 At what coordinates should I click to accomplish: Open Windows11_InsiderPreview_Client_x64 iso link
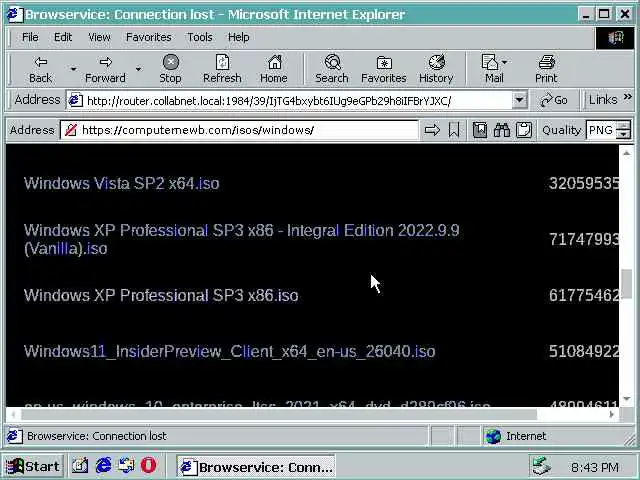[230, 351]
